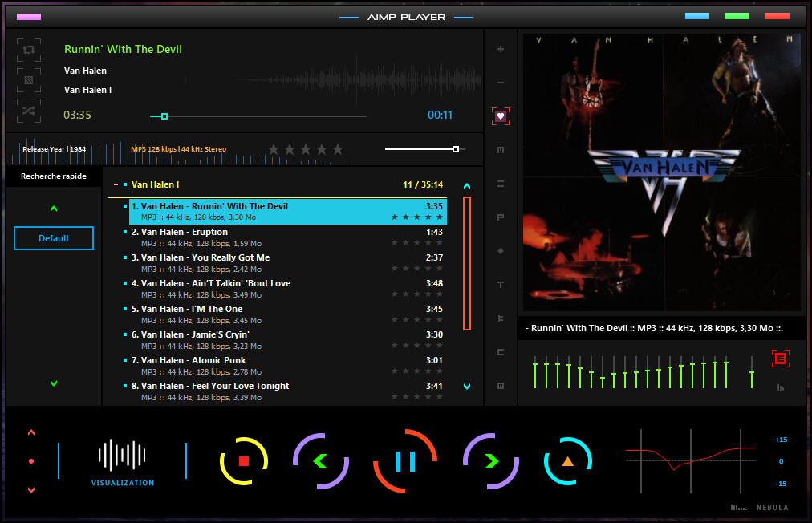Image resolution: width=812 pixels, height=523 pixels.
Task: Select track 7 Atomic Punk
Action: 287,366
